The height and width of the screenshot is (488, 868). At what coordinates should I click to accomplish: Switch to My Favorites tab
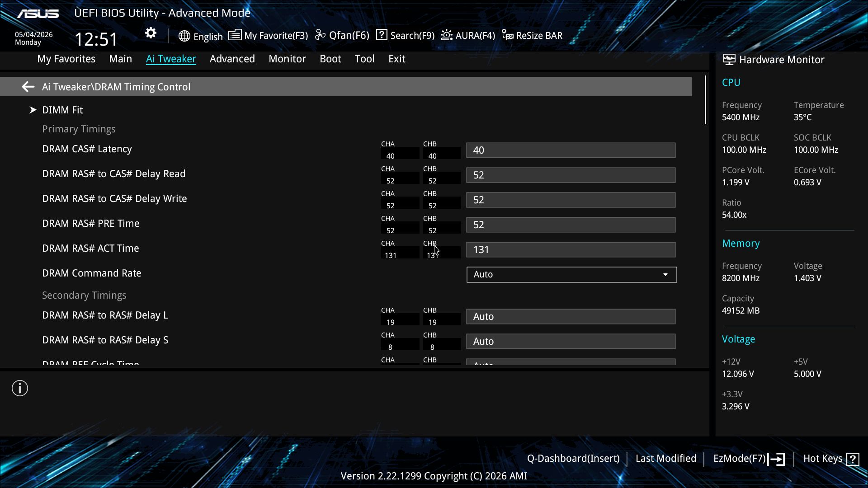click(66, 59)
